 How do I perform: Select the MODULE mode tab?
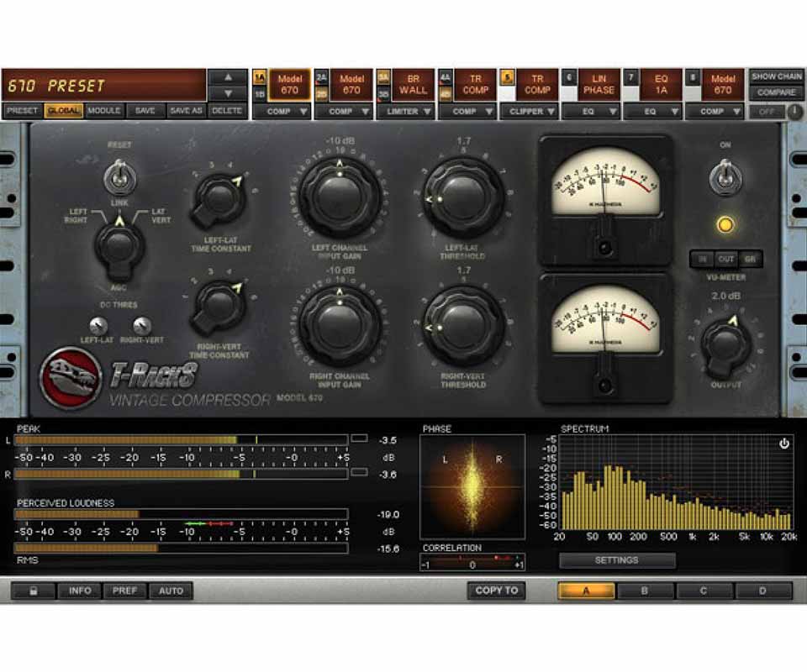[104, 111]
